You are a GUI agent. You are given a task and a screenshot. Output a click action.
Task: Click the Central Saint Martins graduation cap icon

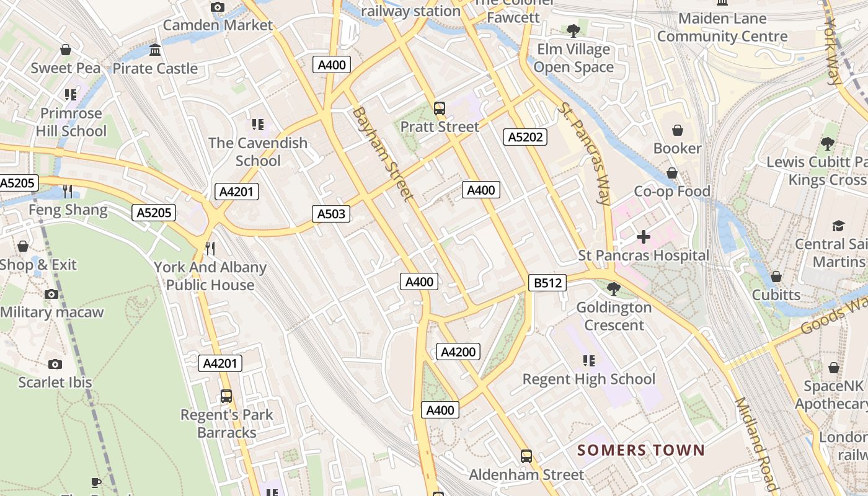[x=839, y=226]
